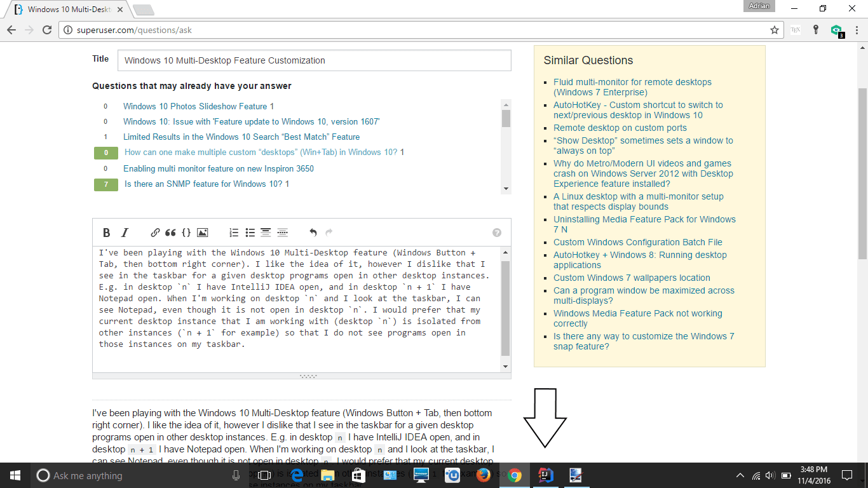Open 'Can a program window be maximized across multi-displays?'
The image size is (868, 488).
644,295
